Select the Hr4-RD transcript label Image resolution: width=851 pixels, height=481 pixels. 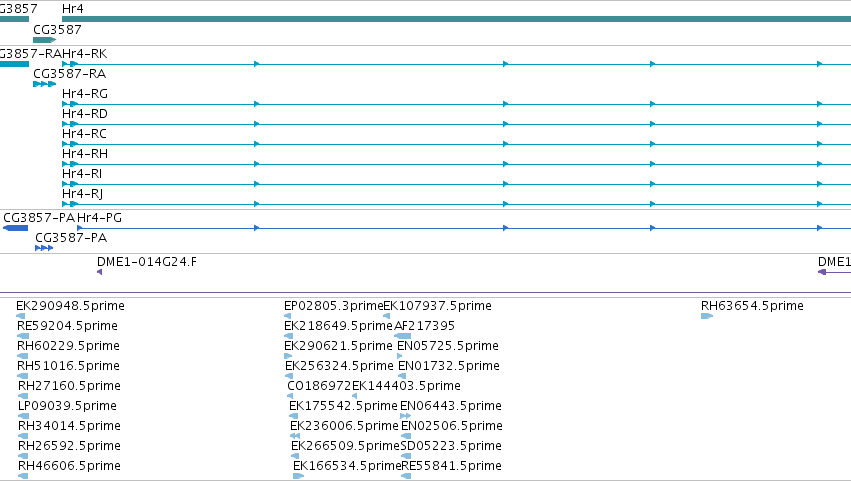(x=85, y=114)
